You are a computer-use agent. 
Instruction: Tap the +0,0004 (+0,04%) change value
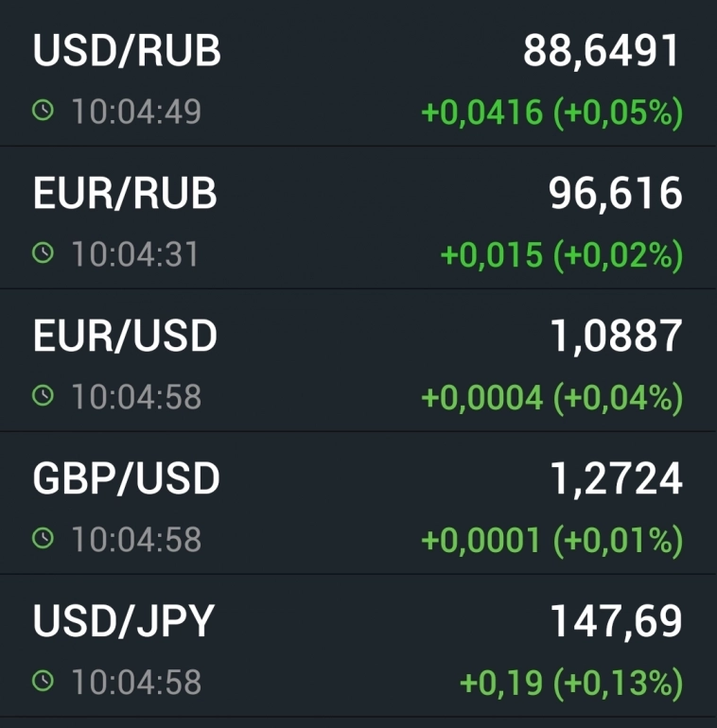click(x=551, y=398)
